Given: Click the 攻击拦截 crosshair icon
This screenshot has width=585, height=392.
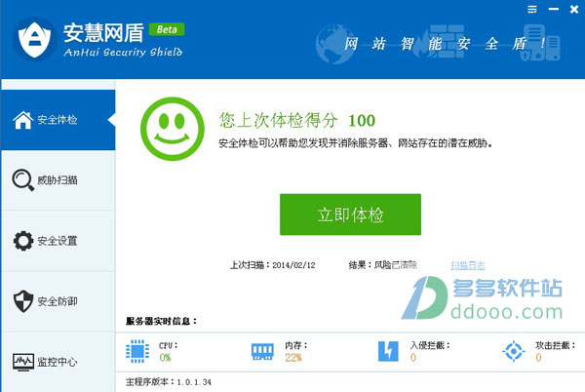Looking at the screenshot, I should pyautogui.click(x=514, y=351).
